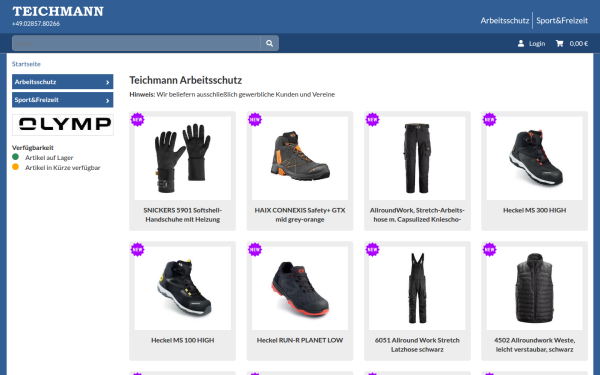Open Arbeitsschutz in the top navigation
Viewport: 600px width, 375px height.
pyautogui.click(x=505, y=21)
